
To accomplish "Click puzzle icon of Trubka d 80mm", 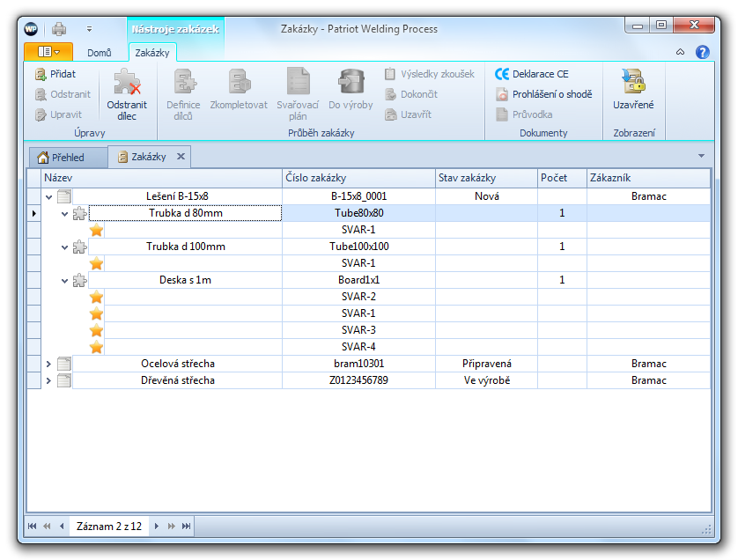I will 80,213.
